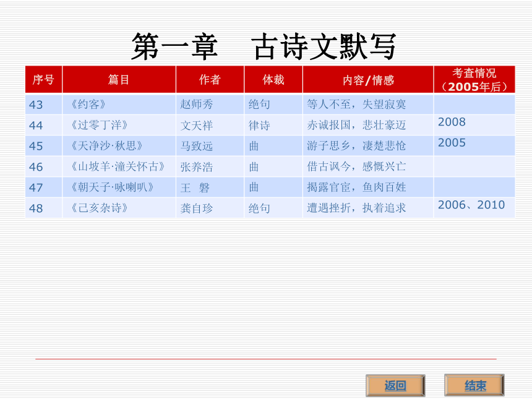Click 绝句 in the 龚自珍 row
This screenshot has height=399, width=532.
(259, 208)
